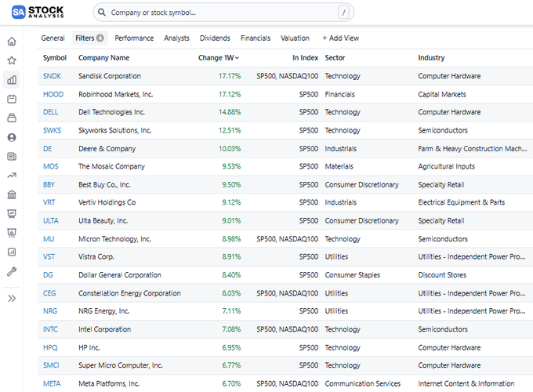Click the Stock Analysis SA logo

(x=38, y=13)
